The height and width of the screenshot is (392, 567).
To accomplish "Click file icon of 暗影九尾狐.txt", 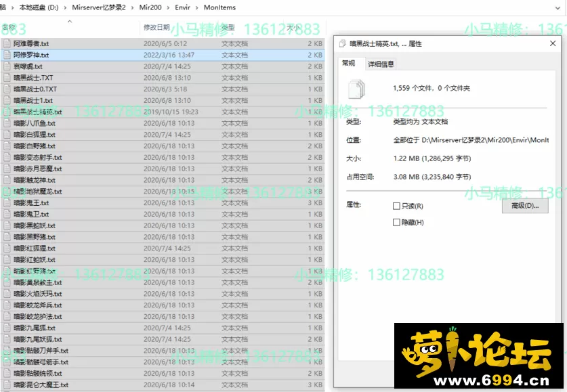I will point(7,328).
